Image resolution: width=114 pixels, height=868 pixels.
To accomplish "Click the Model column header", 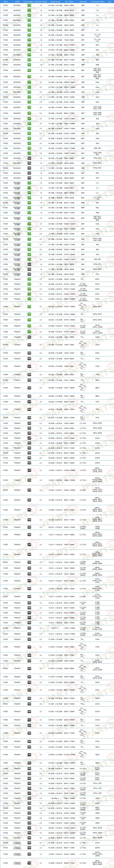I will 17,2.
